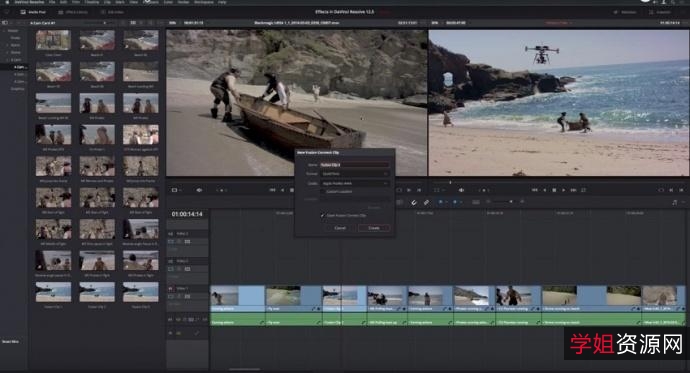Enable the Custom Location checkbox
The image size is (690, 373).
click(x=323, y=192)
